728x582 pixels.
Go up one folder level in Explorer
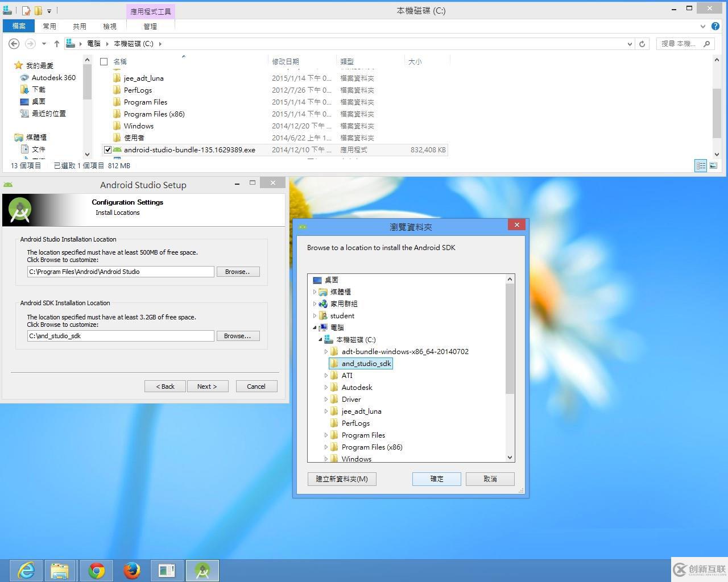[57, 44]
